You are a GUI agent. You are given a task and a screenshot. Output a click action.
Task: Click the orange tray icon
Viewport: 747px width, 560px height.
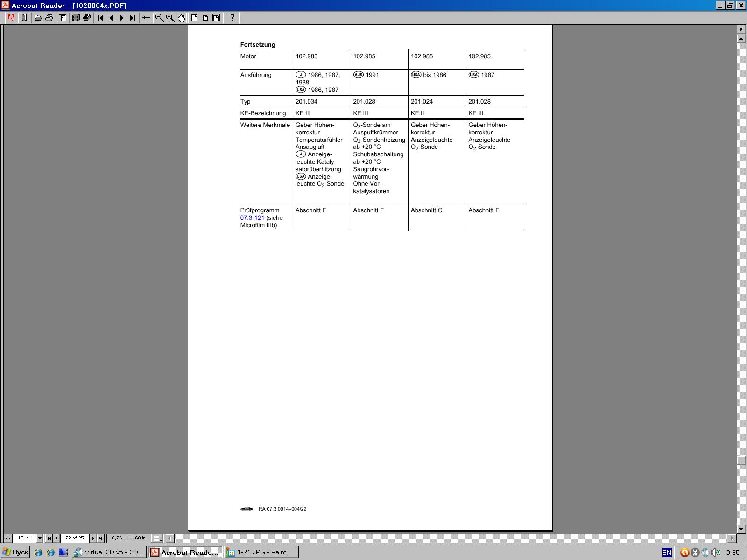click(x=684, y=553)
